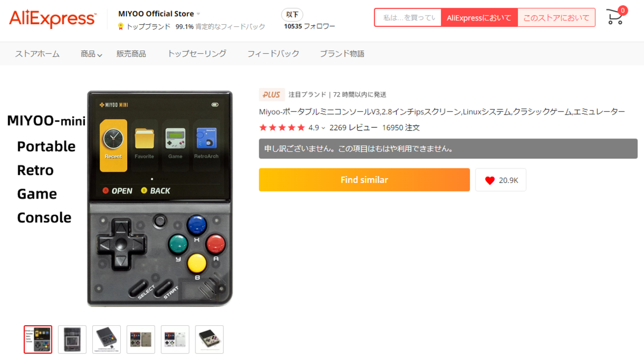Click the five-star rating icons
The height and width of the screenshot is (359, 644).
[282, 128]
